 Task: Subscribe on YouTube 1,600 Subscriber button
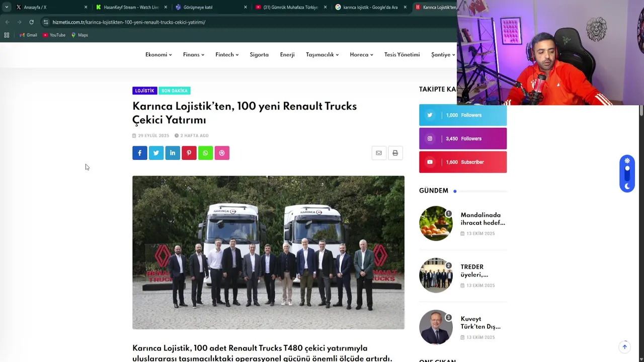pos(463,162)
